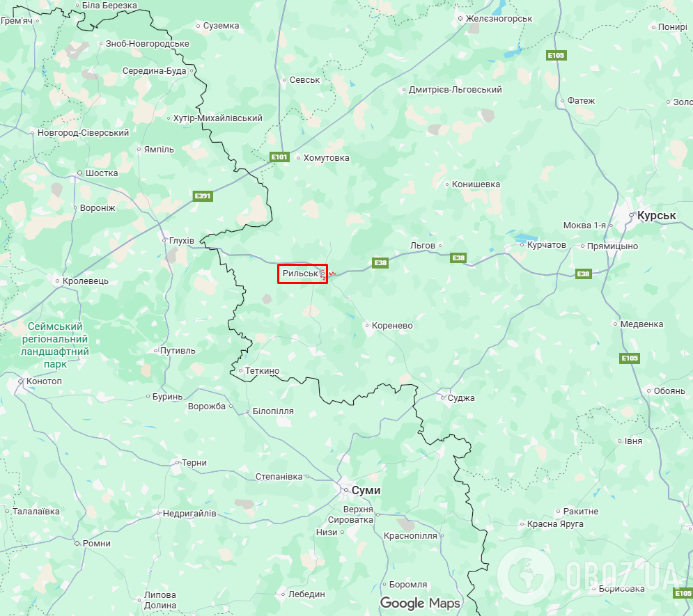Click the Суми city marker
The height and width of the screenshot is (616, 693).
point(346,490)
